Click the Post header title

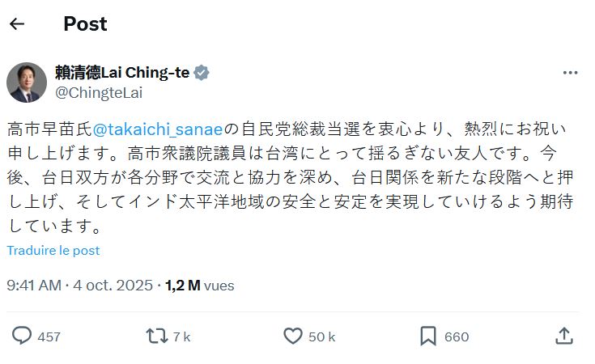click(x=85, y=23)
